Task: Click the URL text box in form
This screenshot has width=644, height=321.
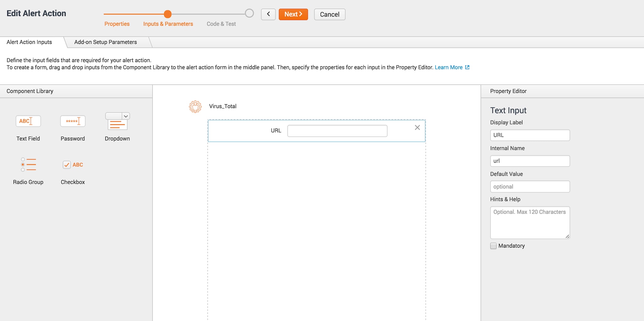Action: coord(337,131)
